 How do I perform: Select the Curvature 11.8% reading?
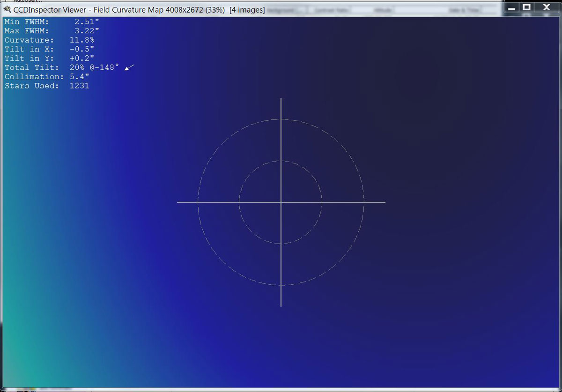81,40
